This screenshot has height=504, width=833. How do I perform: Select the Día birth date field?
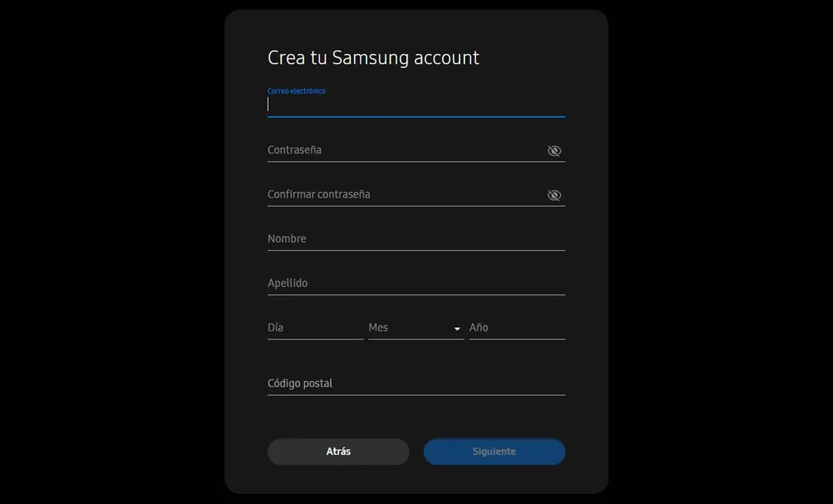tap(314, 328)
